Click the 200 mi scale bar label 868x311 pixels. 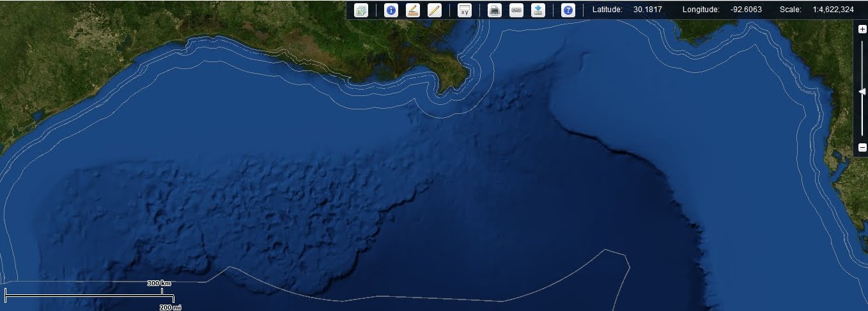coord(170,307)
